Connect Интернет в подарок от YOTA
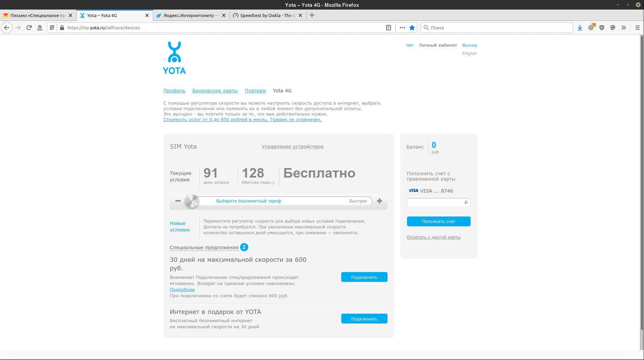The image size is (644, 360). click(x=364, y=319)
